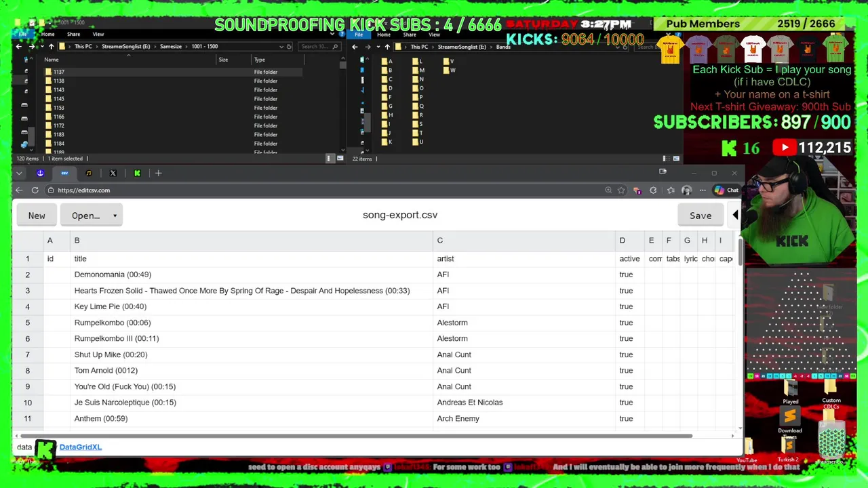This screenshot has width=868, height=488.
Task: Select the data sheet tab
Action: pos(24,447)
